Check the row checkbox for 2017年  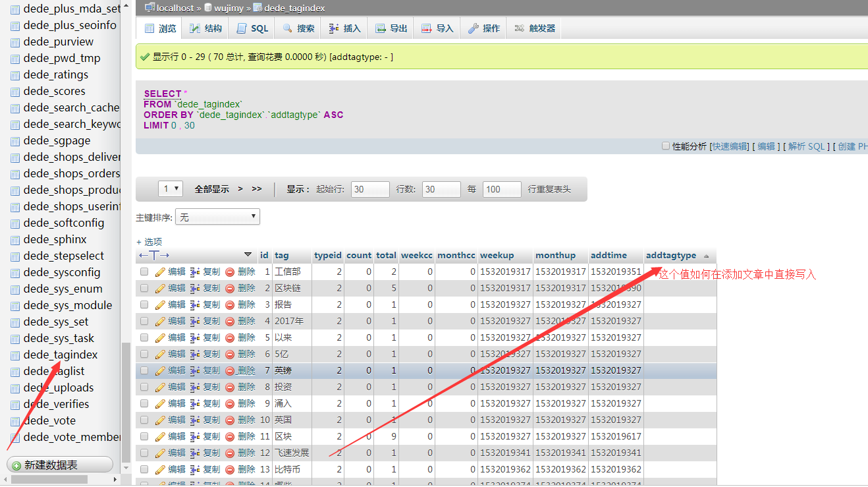coord(144,321)
